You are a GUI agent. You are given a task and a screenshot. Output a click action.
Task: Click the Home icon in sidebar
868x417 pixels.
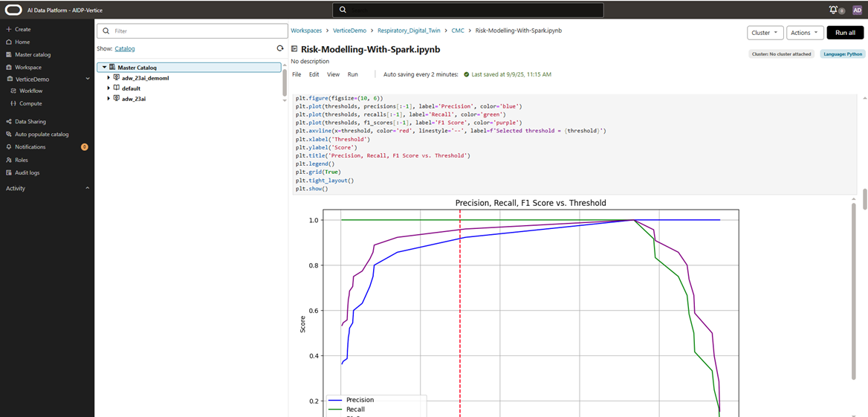click(x=9, y=42)
